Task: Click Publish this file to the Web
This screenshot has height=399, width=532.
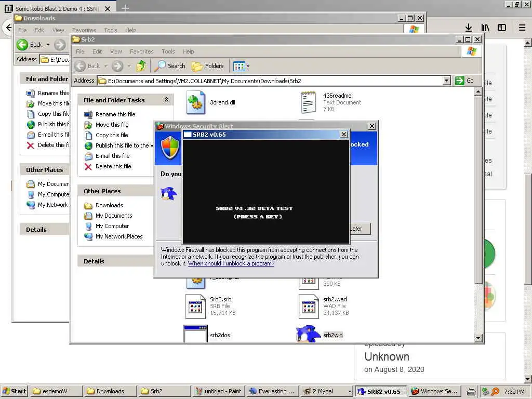Action: (124, 145)
